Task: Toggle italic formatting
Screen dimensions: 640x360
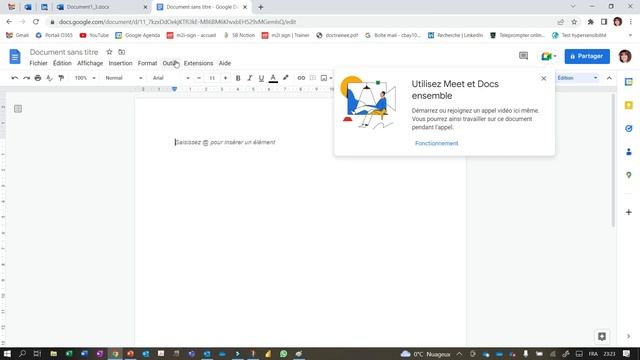Action: 249,78
